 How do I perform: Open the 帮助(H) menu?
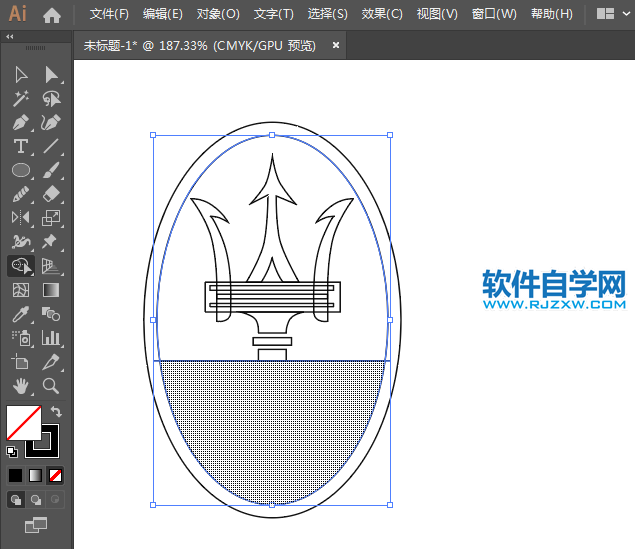552,14
